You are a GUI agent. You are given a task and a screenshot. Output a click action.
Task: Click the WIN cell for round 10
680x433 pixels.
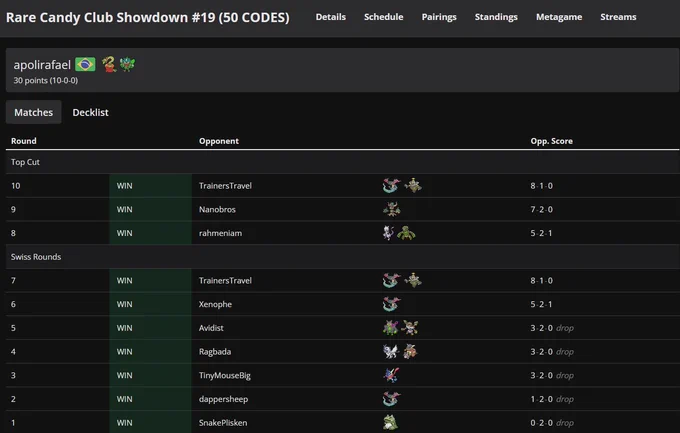click(150, 186)
